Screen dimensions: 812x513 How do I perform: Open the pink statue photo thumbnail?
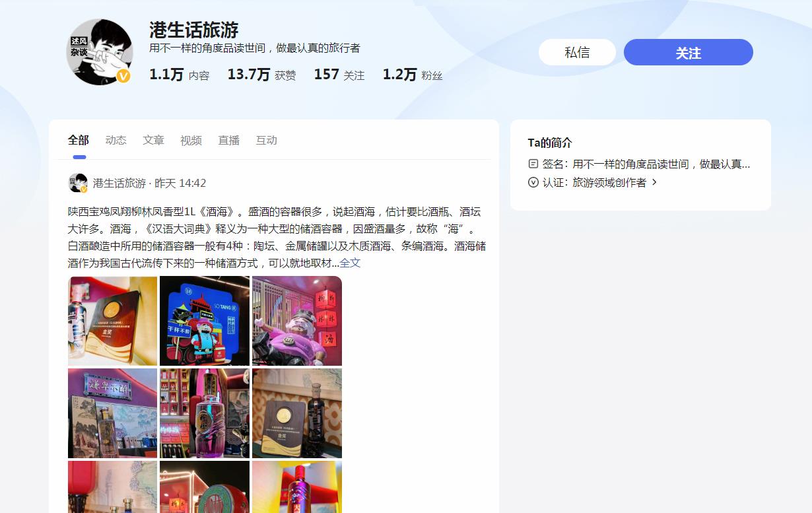tap(297, 321)
